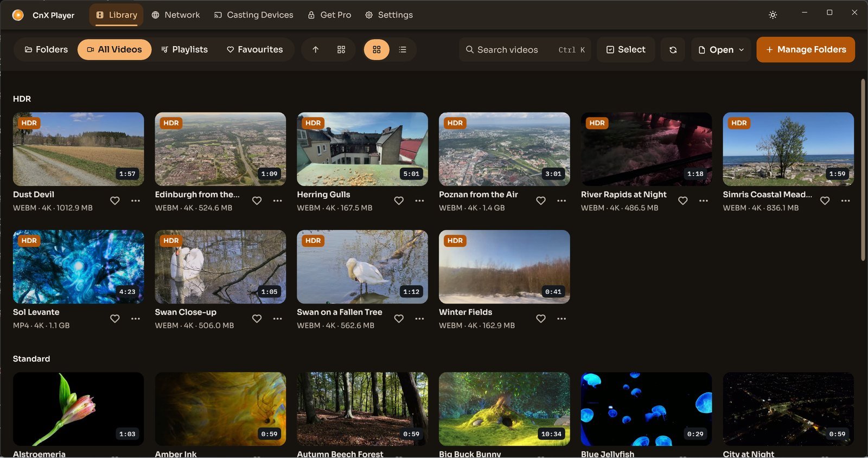Click Get Pro
Viewport: 868px width, 458px height.
click(x=329, y=15)
